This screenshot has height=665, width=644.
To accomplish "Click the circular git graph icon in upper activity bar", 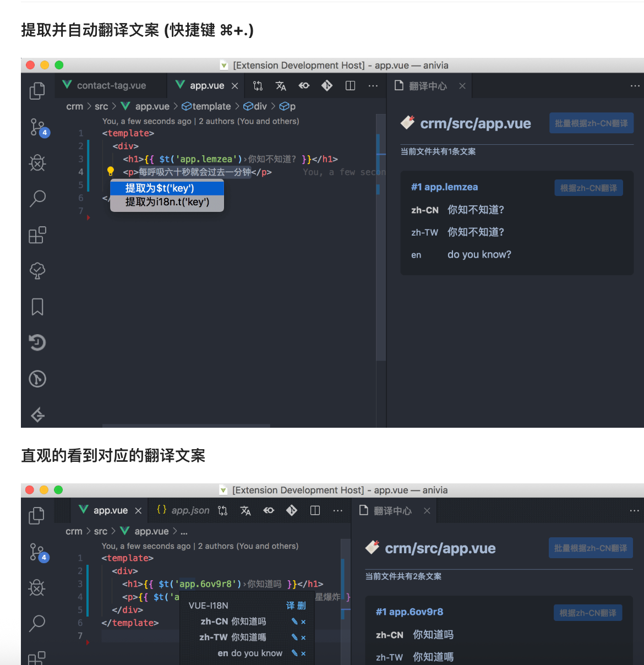I will pyautogui.click(x=37, y=379).
